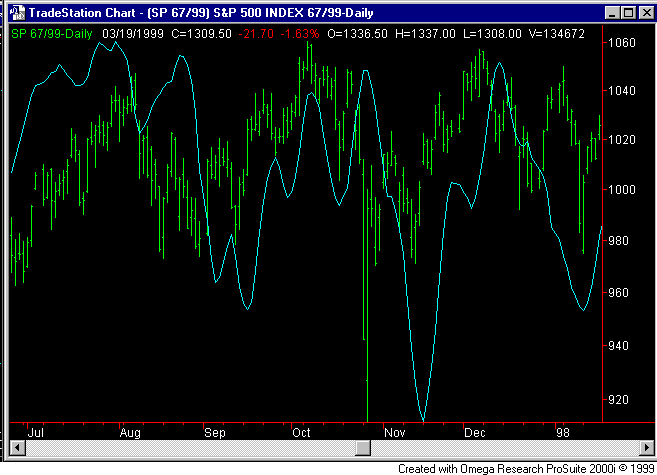Click the 980 price axis label
The width and height of the screenshot is (657, 475).
[618, 241]
